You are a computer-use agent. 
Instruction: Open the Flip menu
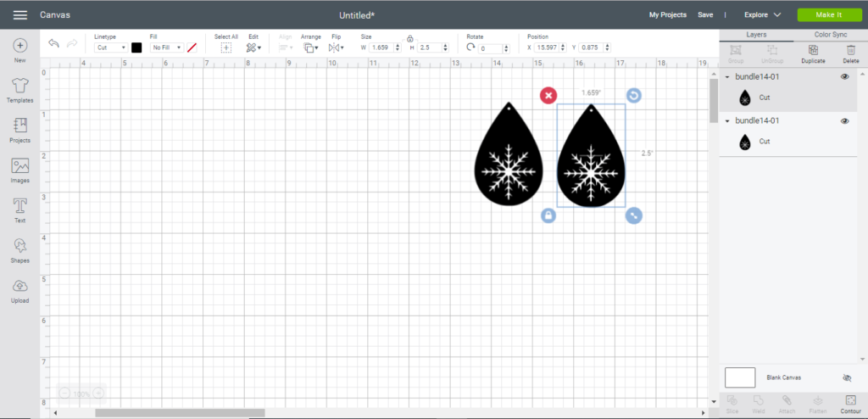coord(336,47)
